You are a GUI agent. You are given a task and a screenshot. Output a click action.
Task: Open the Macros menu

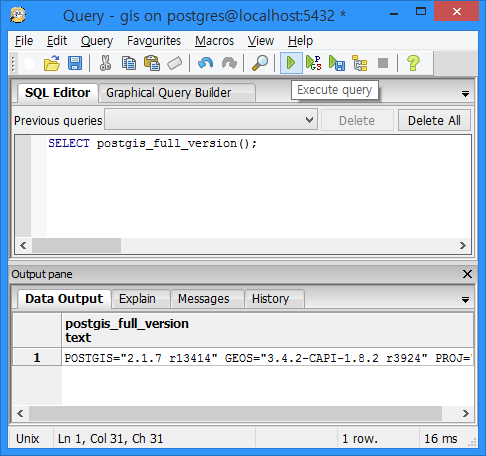tap(214, 41)
